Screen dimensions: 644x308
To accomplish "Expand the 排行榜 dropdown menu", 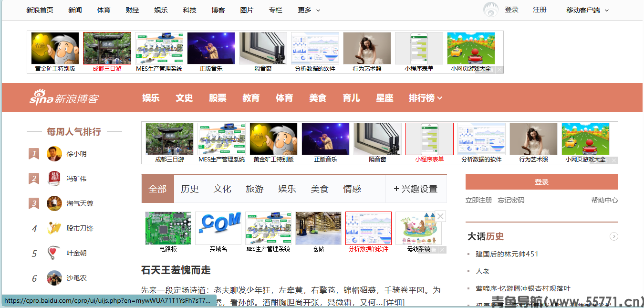I will (x=425, y=98).
